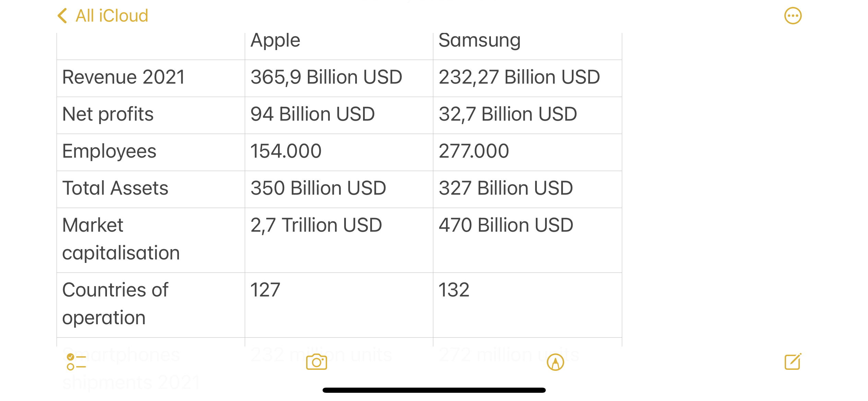Enable the markup pen tool
Viewport: 868px width, 401px height.
tap(555, 362)
